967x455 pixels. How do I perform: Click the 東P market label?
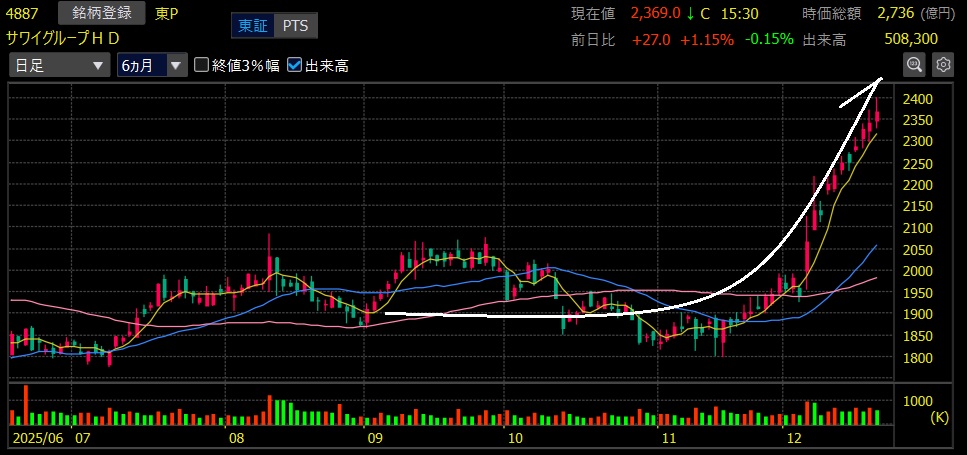(164, 13)
